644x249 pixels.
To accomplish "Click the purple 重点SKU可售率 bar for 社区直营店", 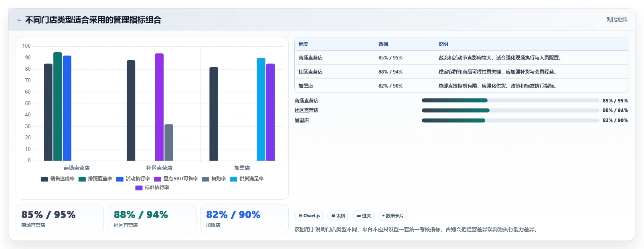I will coord(159,107).
